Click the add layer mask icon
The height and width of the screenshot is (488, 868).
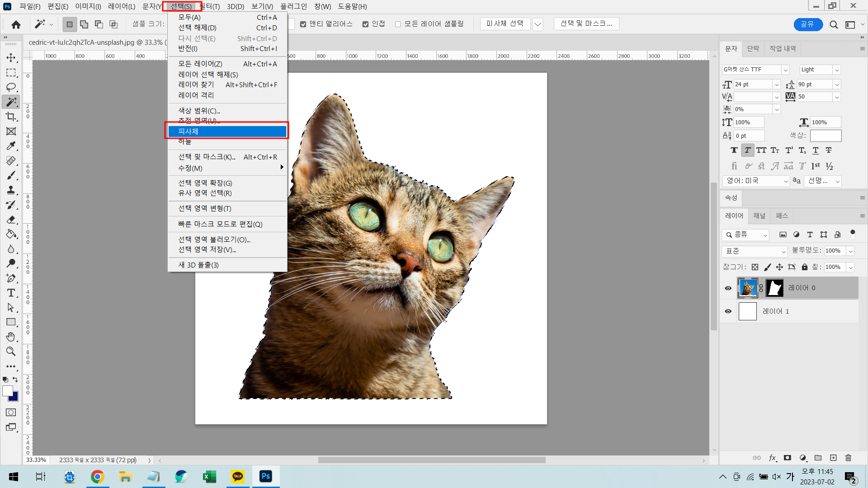[788, 458]
